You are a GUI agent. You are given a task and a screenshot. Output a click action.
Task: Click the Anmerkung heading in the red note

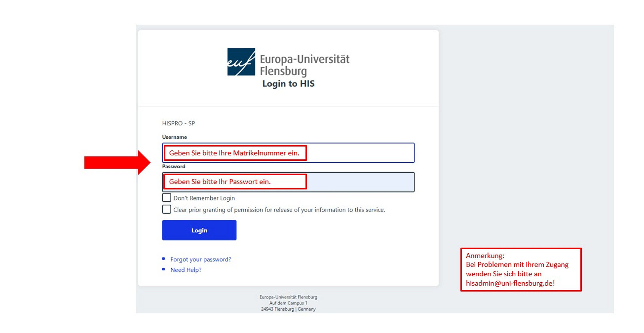485,255
